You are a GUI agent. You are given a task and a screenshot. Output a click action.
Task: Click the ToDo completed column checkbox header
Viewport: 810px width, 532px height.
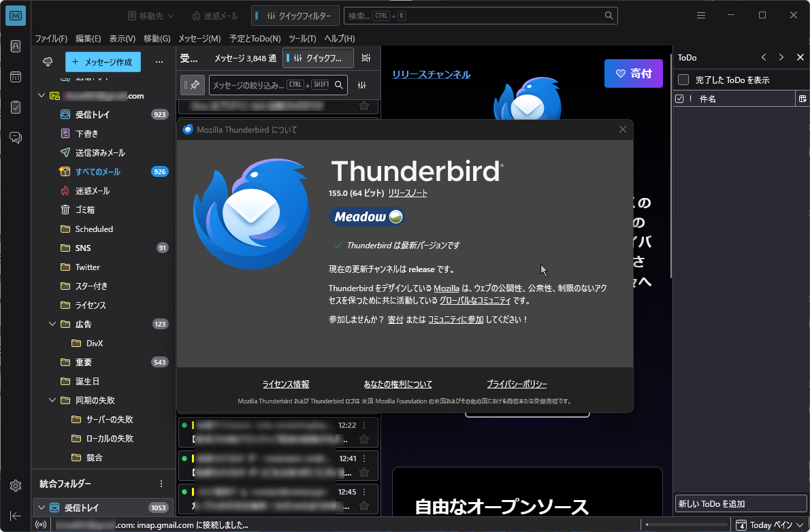pyautogui.click(x=679, y=99)
